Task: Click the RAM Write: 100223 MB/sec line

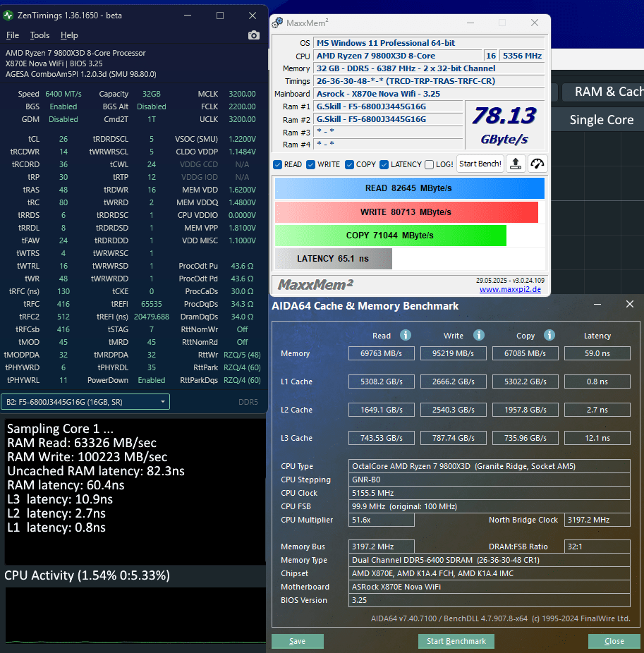Action: 87,457
